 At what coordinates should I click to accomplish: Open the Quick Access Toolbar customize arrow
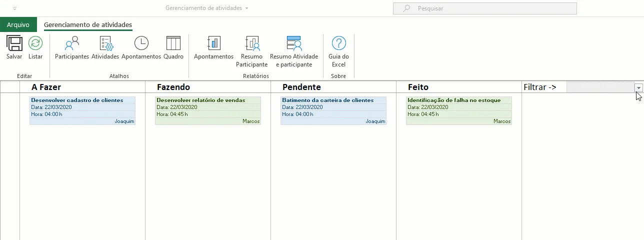pos(14,8)
